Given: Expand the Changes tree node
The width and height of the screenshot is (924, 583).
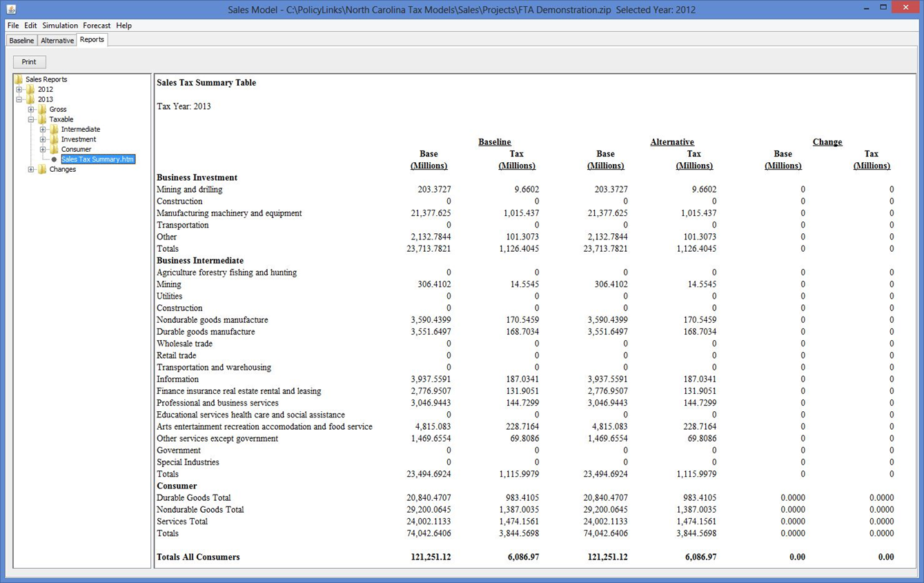Looking at the screenshot, I should click(31, 169).
